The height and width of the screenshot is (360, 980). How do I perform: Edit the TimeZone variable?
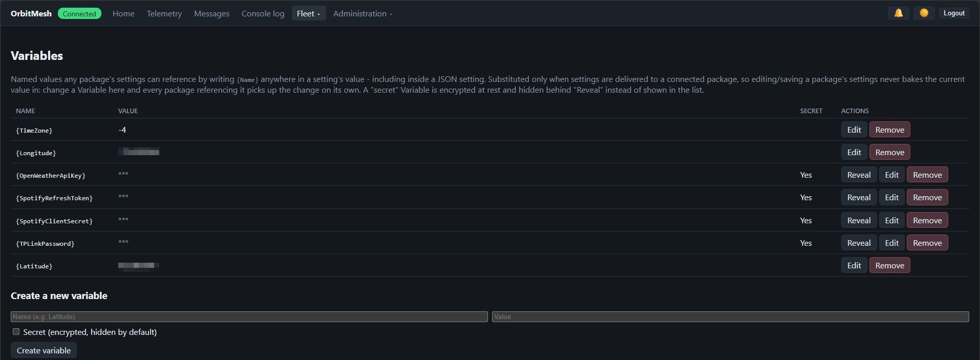(854, 130)
